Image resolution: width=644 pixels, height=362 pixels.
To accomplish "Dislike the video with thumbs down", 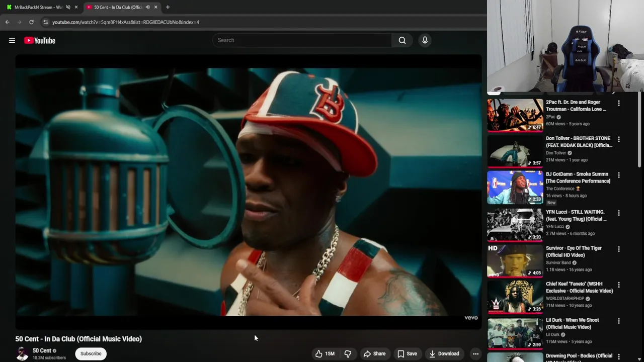I will (x=348, y=353).
